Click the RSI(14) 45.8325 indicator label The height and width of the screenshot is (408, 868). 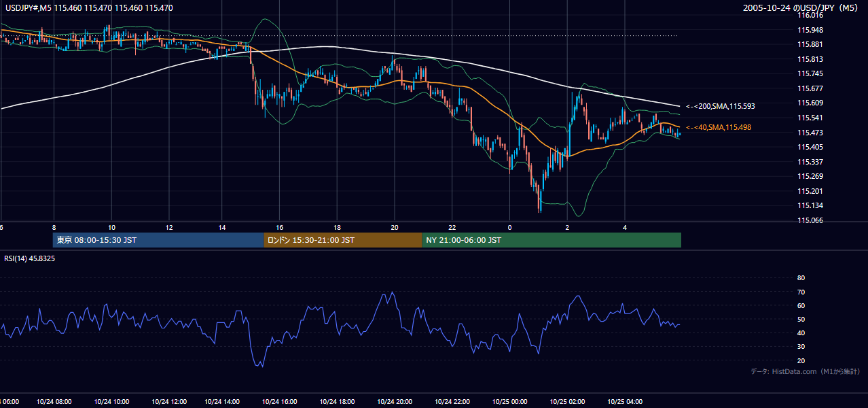30,258
